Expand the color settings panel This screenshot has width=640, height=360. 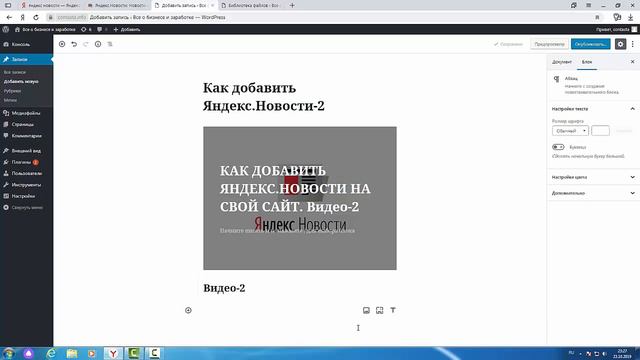coord(593,177)
